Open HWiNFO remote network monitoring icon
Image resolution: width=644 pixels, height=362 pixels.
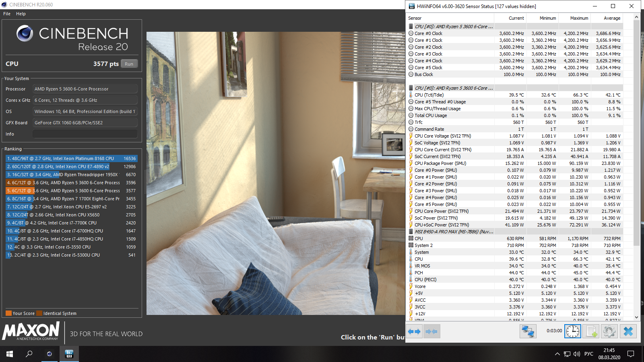point(528,331)
